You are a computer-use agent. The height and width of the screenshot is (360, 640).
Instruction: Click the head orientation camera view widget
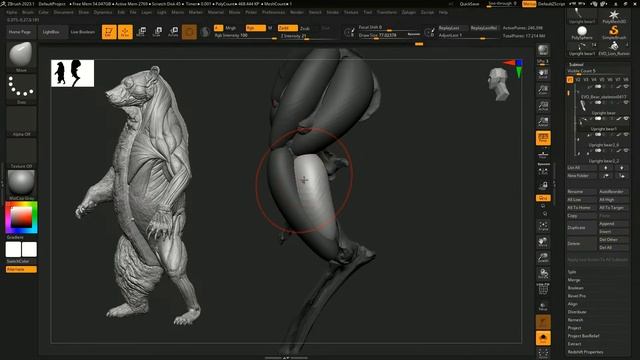pyautogui.click(x=499, y=84)
